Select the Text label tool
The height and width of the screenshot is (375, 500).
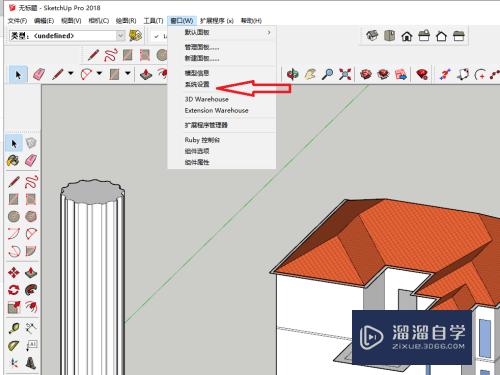pyautogui.click(x=31, y=346)
